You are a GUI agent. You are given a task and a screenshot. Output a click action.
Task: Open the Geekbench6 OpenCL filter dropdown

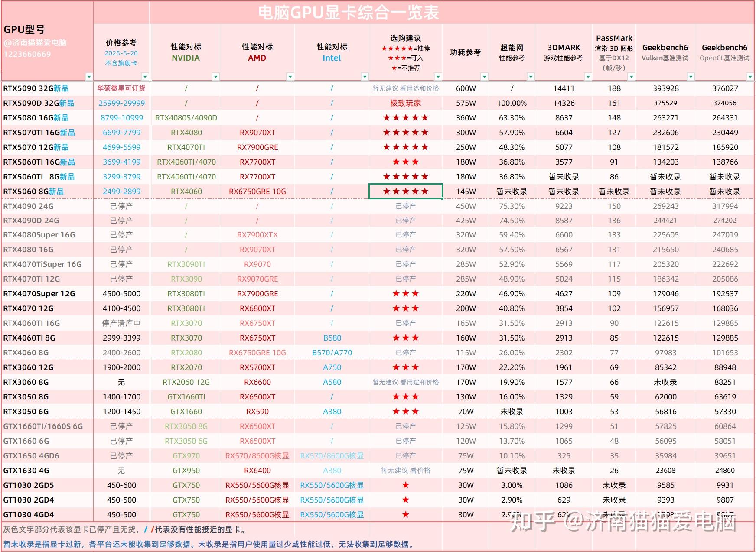click(750, 77)
